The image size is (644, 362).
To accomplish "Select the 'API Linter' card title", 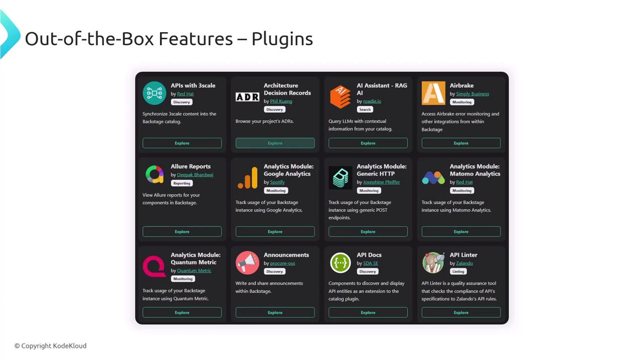I will coord(463,255).
